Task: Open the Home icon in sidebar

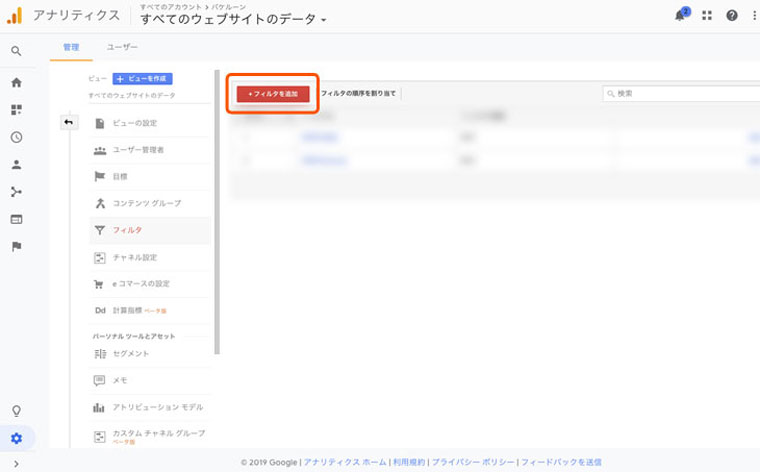Action: point(16,82)
